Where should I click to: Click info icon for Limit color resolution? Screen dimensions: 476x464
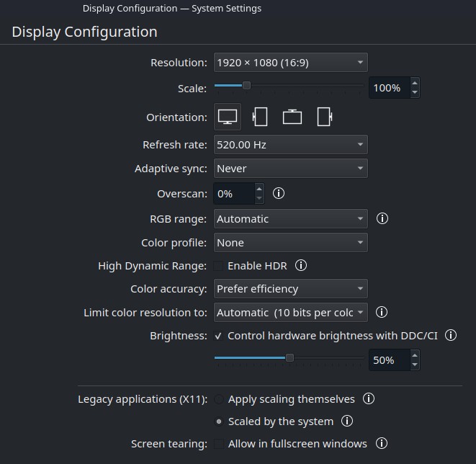coord(382,312)
